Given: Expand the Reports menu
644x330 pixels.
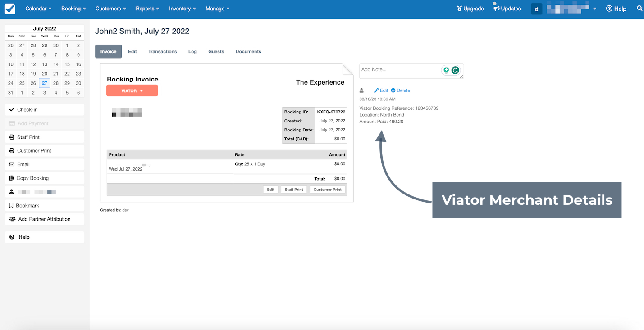Looking at the screenshot, I should coord(148,9).
